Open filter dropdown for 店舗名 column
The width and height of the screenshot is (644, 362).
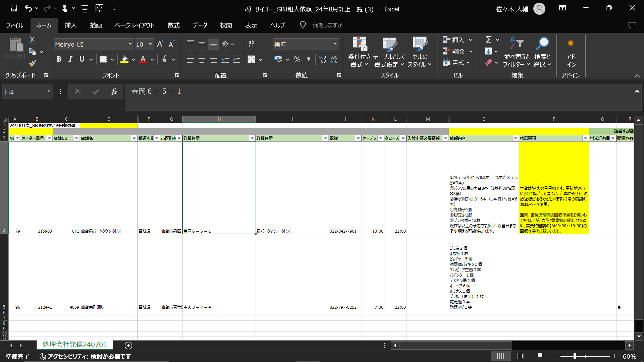(x=134, y=138)
